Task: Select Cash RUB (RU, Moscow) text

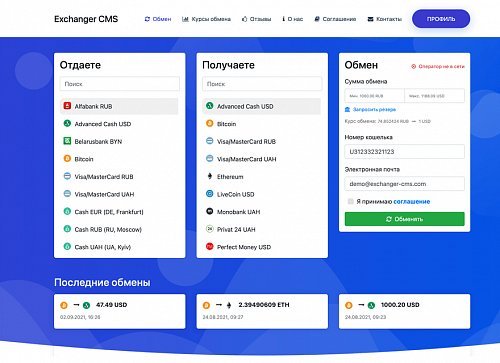Action: (x=108, y=229)
